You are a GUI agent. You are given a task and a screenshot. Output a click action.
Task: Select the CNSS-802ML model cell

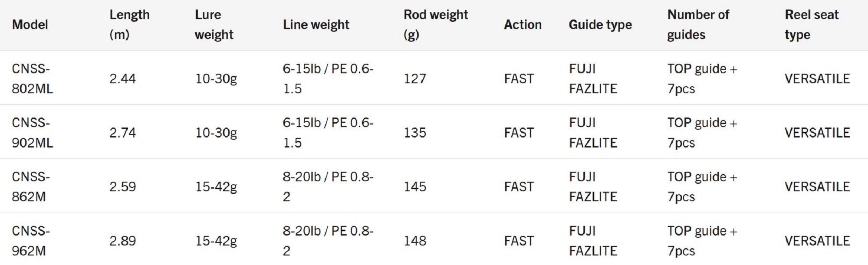pos(32,79)
